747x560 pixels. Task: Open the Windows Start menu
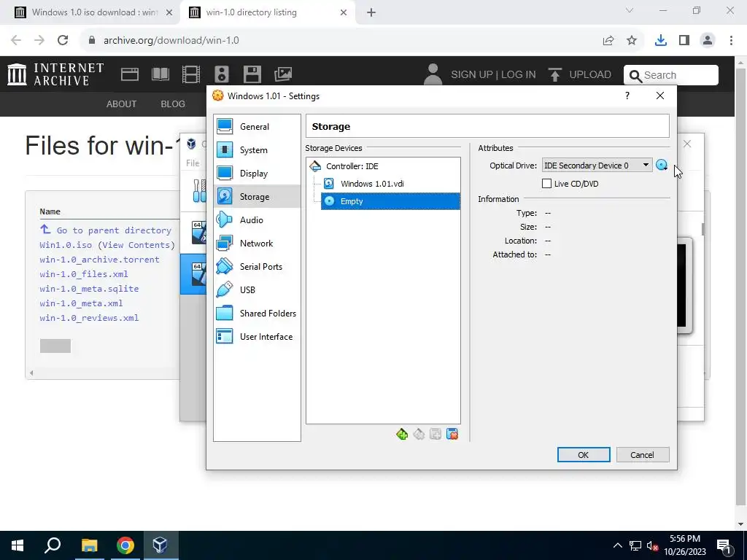pos(18,545)
